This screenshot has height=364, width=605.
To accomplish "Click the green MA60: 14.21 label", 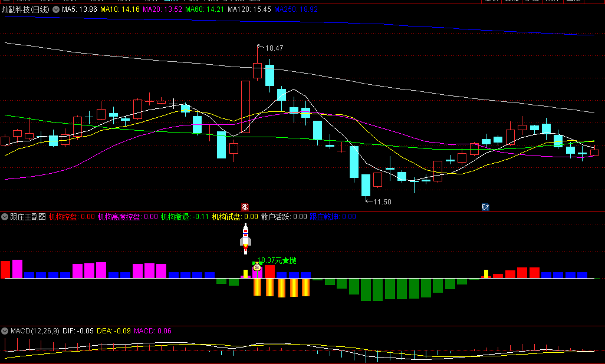I will [x=205, y=9].
